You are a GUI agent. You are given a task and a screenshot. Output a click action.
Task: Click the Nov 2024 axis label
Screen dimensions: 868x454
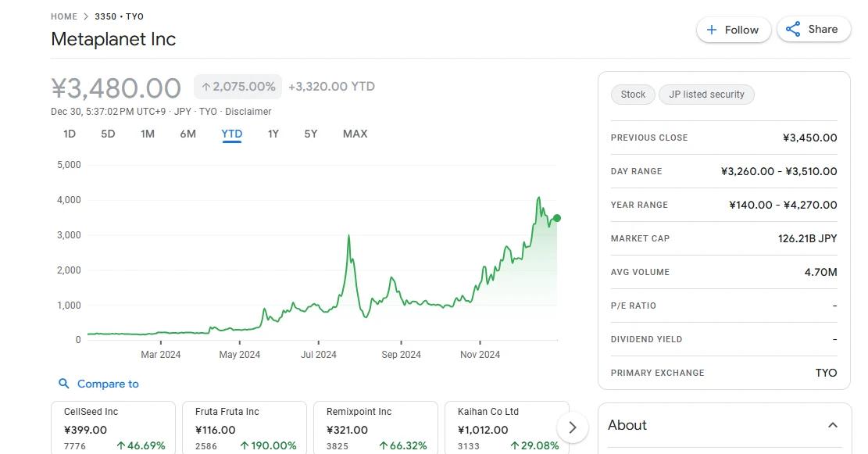(x=480, y=354)
